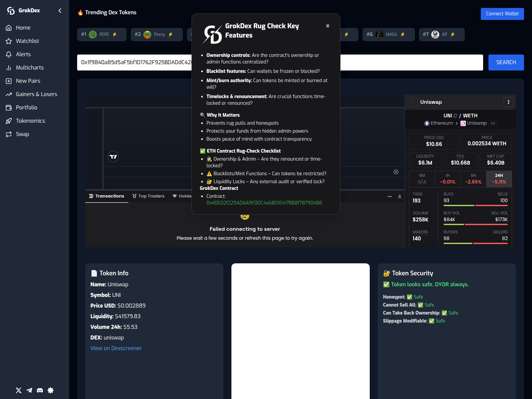Collapse the sidebar with the chevron arrow
The height and width of the screenshot is (399, 532).
(60, 11)
